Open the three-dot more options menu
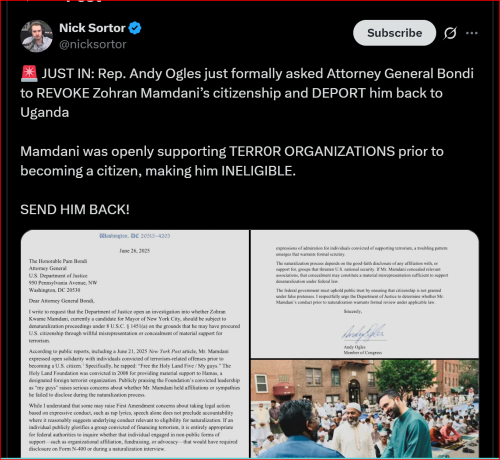Image resolution: width=500 pixels, height=460 pixels. point(472,33)
